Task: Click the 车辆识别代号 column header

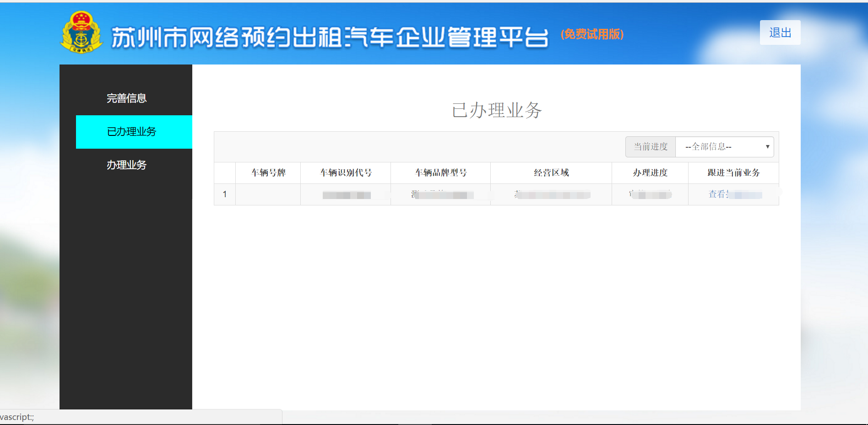Action: pyautogui.click(x=346, y=173)
